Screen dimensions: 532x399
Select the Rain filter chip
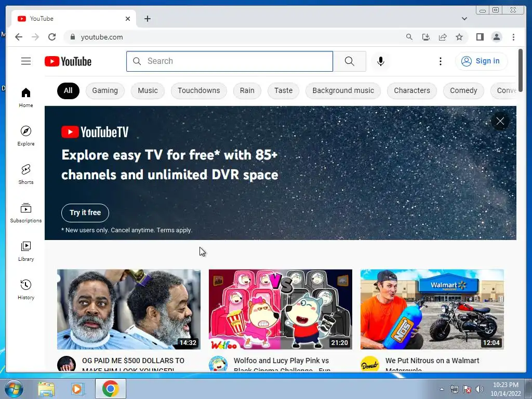click(x=247, y=90)
